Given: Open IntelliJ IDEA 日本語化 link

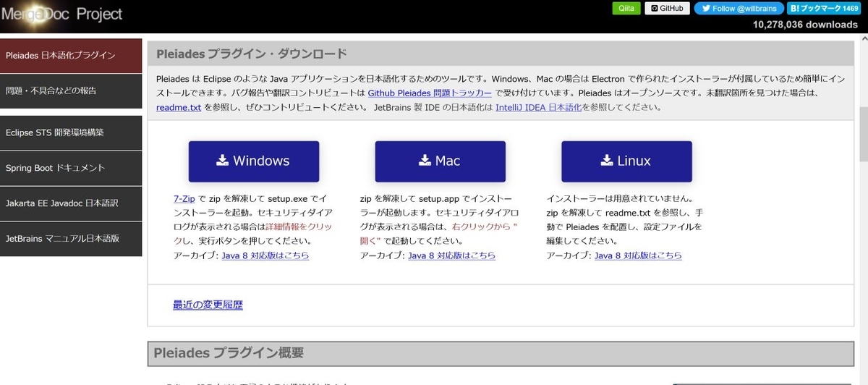Looking at the screenshot, I should (538, 107).
